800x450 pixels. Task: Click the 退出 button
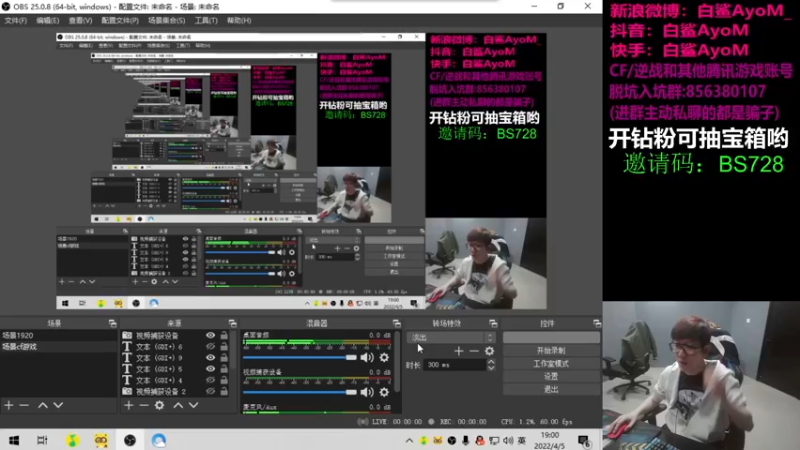[x=551, y=389]
